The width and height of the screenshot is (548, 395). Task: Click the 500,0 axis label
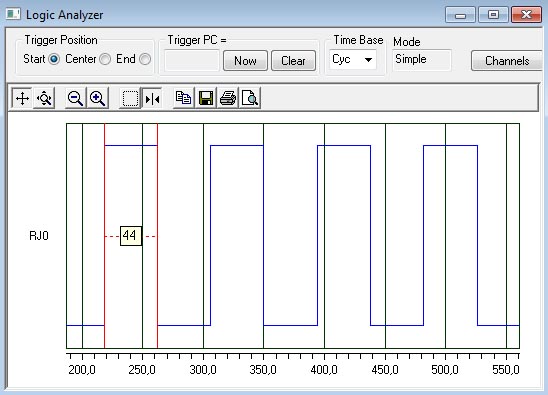[445, 370]
